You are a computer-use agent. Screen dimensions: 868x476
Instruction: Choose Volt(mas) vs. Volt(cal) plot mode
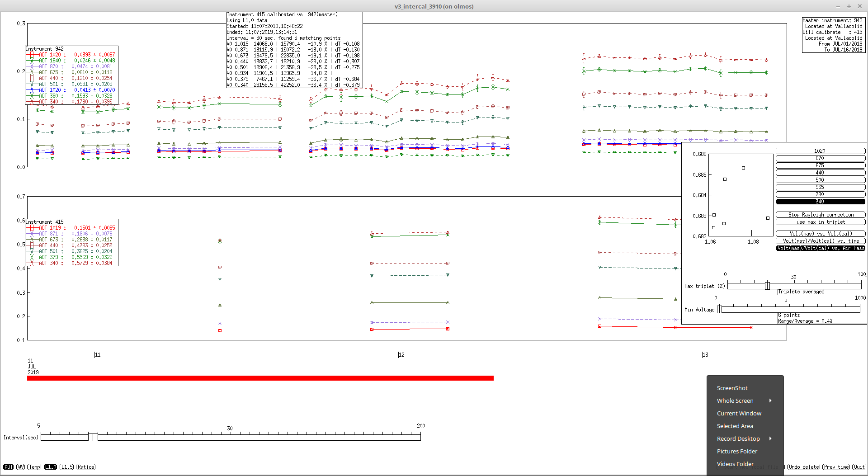click(x=821, y=234)
